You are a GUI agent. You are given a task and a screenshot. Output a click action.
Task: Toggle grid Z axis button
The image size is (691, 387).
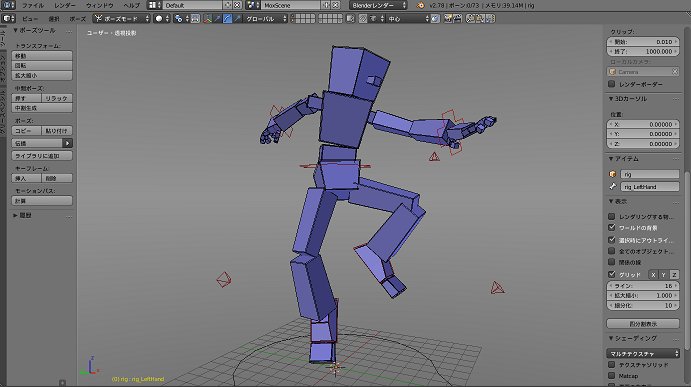[x=674, y=275]
